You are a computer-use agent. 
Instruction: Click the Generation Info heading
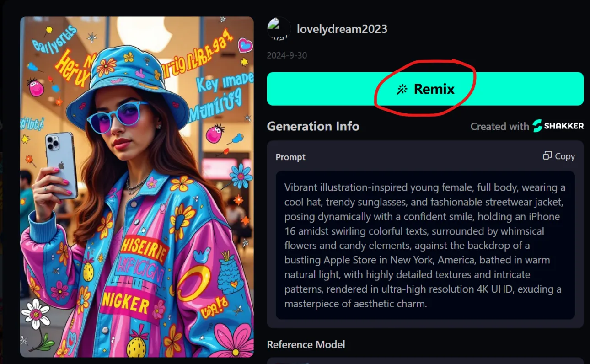[x=313, y=126]
